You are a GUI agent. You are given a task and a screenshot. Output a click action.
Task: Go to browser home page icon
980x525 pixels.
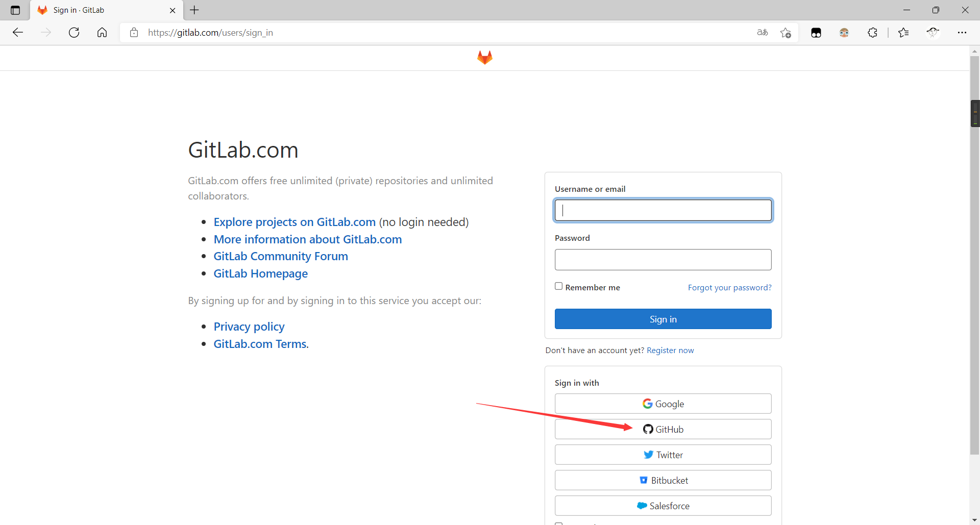coord(102,33)
